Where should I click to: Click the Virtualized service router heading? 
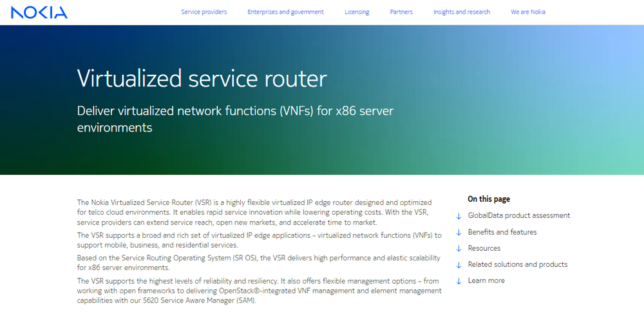pyautogui.click(x=202, y=78)
